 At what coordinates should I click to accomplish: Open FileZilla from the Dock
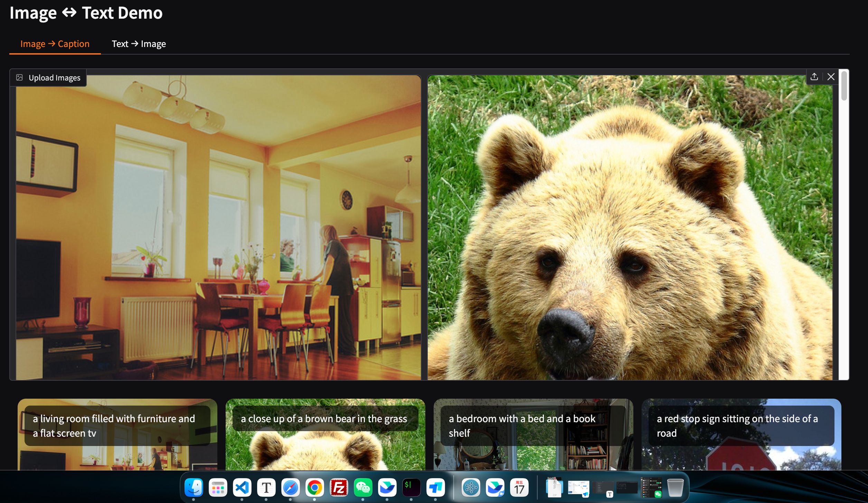[339, 487]
